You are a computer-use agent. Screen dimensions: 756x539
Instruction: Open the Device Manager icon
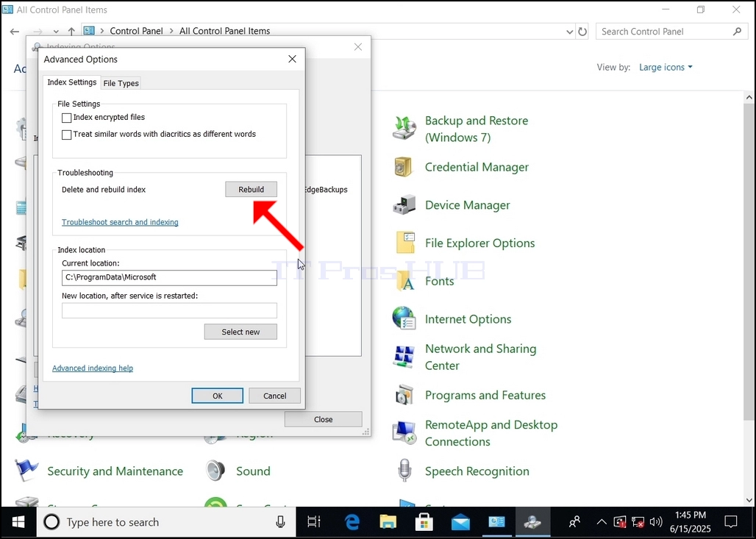(x=404, y=205)
